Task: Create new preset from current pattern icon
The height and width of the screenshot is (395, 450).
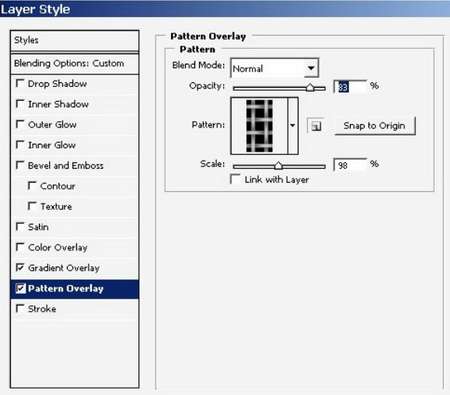Action: coord(316,126)
